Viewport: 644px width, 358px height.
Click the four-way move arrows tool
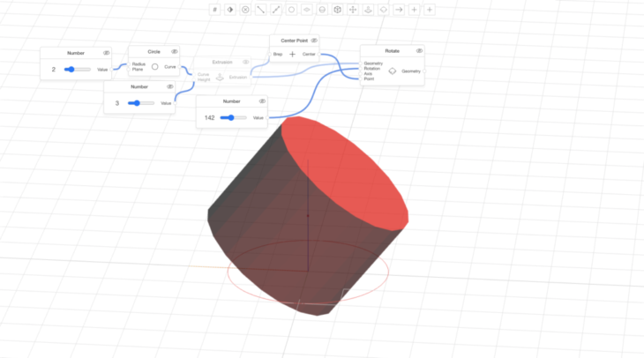tap(353, 10)
